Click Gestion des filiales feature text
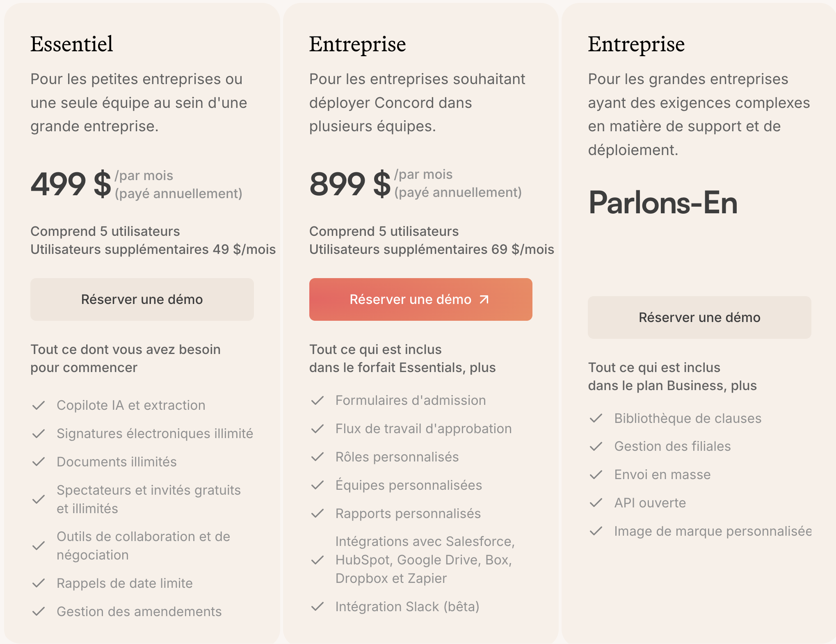Image resolution: width=836 pixels, height=644 pixels. point(672,446)
